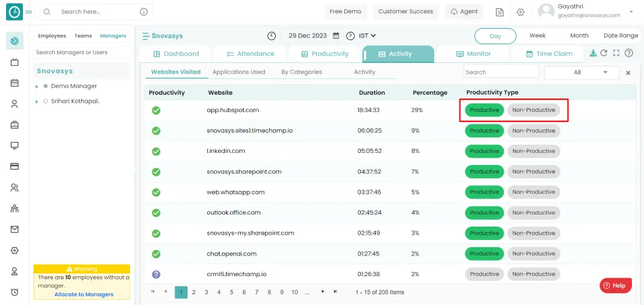
Task: Click the Time Champ clock logo
Action: pyautogui.click(x=14, y=12)
